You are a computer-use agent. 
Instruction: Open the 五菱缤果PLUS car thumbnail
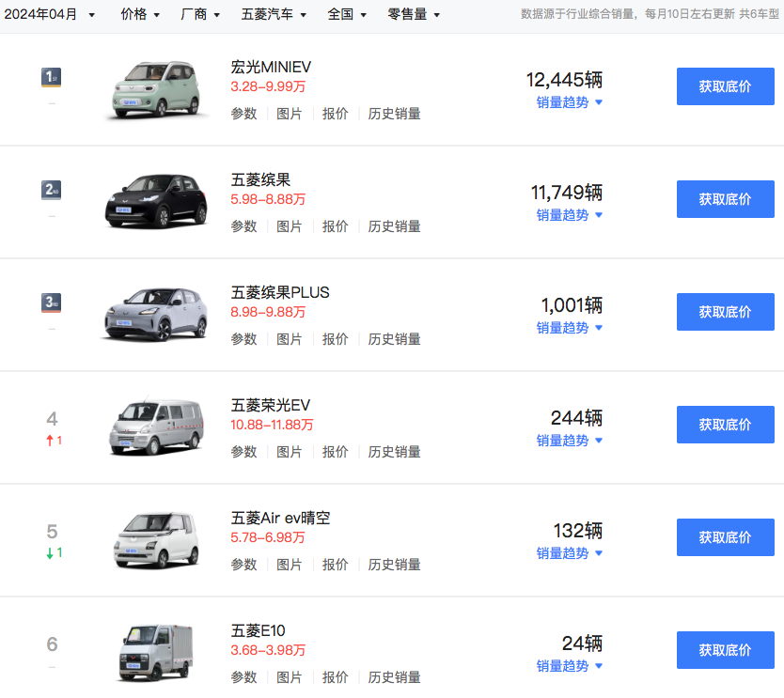click(x=155, y=315)
